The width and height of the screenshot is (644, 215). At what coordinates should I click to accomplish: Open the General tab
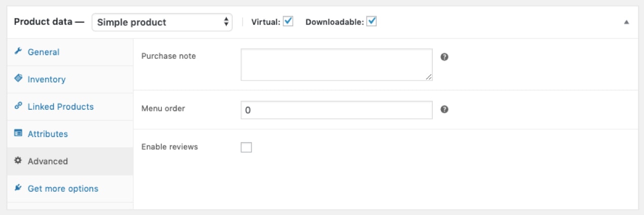44,52
